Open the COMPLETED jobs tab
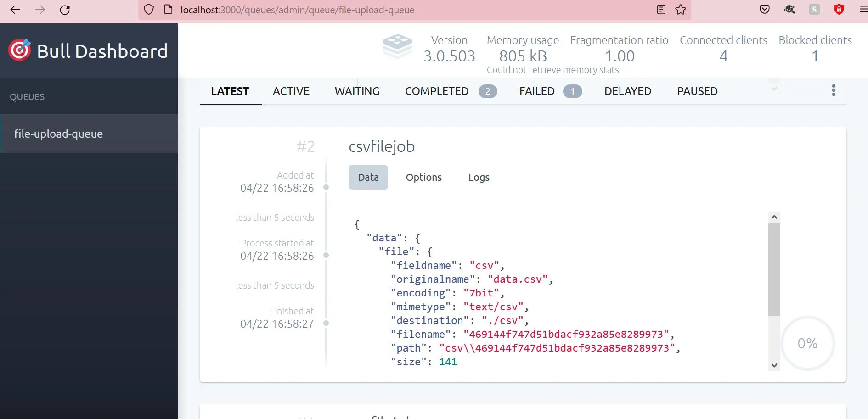The width and height of the screenshot is (868, 419). click(436, 91)
